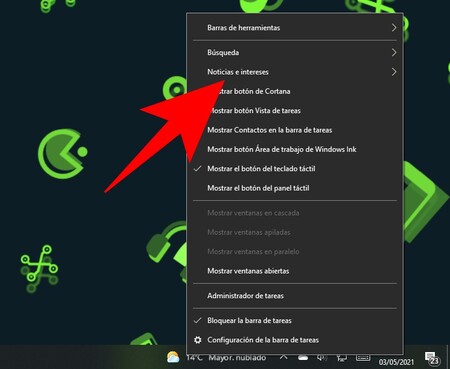The width and height of the screenshot is (450, 369).
Task: Toggle Mostrar botón Vista de tareas
Action: tap(295, 110)
